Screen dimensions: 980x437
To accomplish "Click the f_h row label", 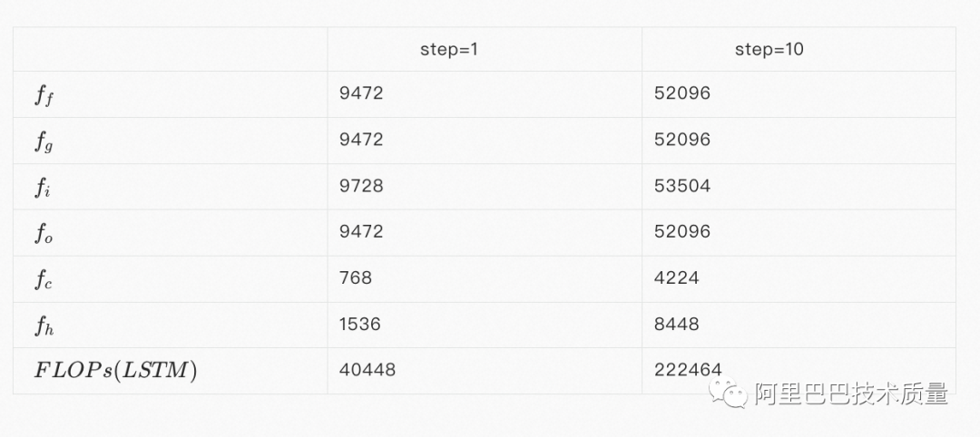I will pos(44,325).
